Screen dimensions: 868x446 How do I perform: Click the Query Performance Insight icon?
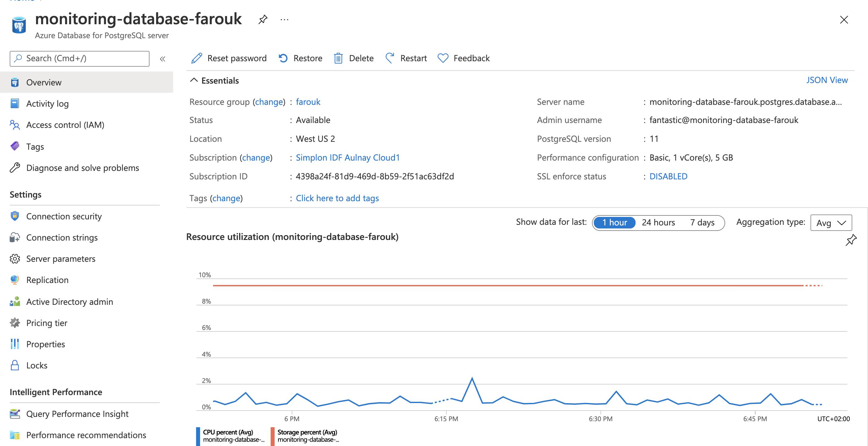15,413
